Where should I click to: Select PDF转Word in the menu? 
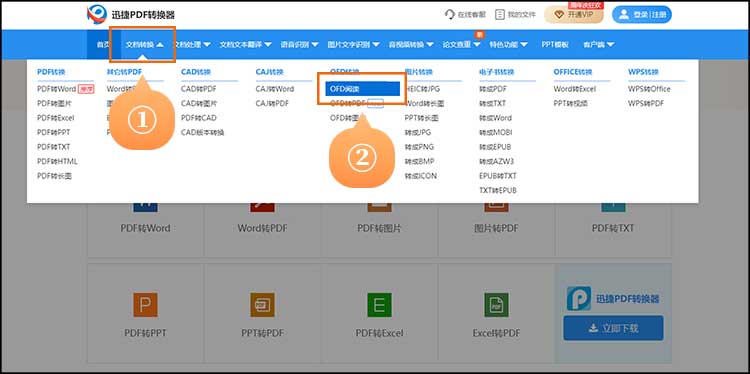coord(56,89)
